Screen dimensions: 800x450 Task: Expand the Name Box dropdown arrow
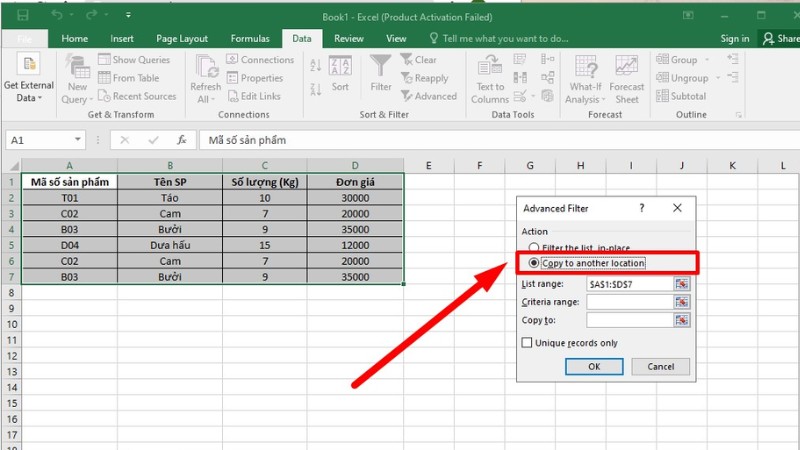[79, 141]
